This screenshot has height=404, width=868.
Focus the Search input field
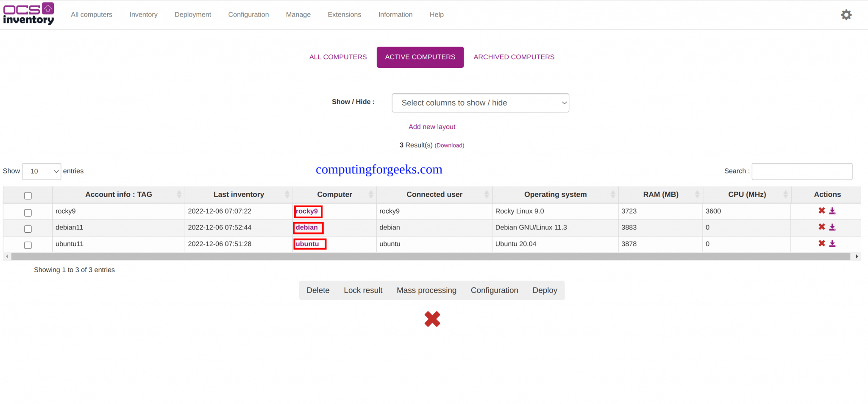tap(801, 171)
